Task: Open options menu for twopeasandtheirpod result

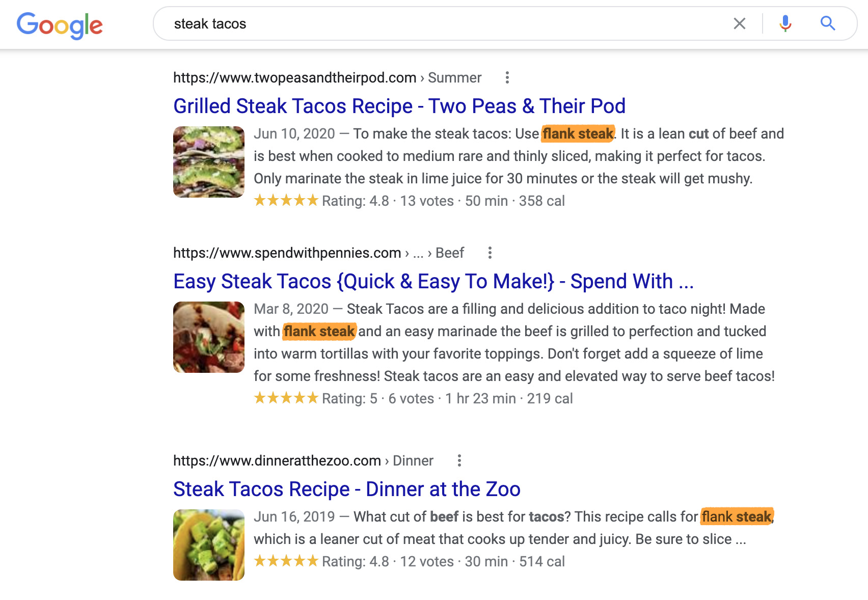Action: coord(507,77)
